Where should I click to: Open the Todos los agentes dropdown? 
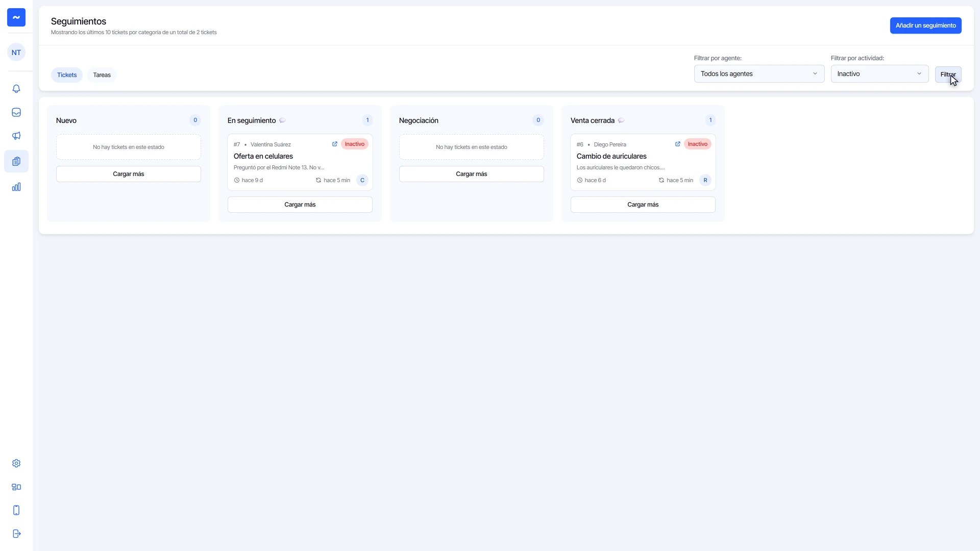point(759,74)
